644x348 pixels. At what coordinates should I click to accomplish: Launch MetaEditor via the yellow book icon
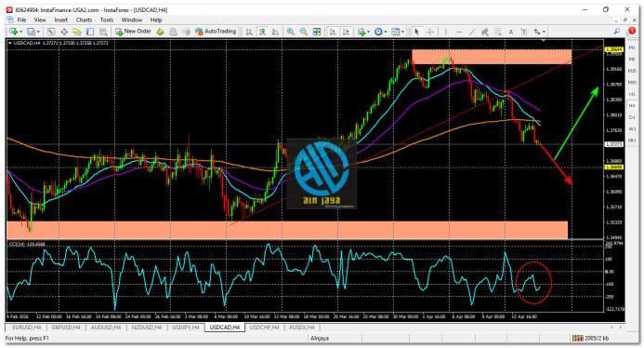160,32
